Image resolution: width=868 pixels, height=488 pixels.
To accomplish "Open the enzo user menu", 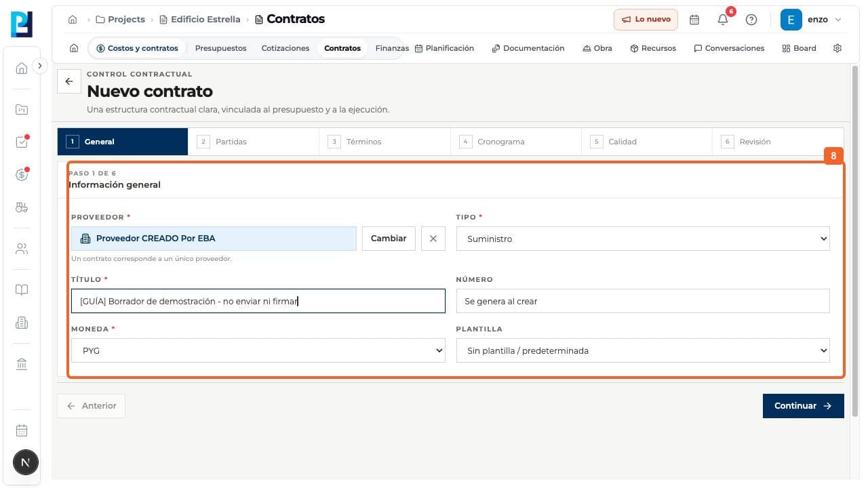I will coord(811,20).
